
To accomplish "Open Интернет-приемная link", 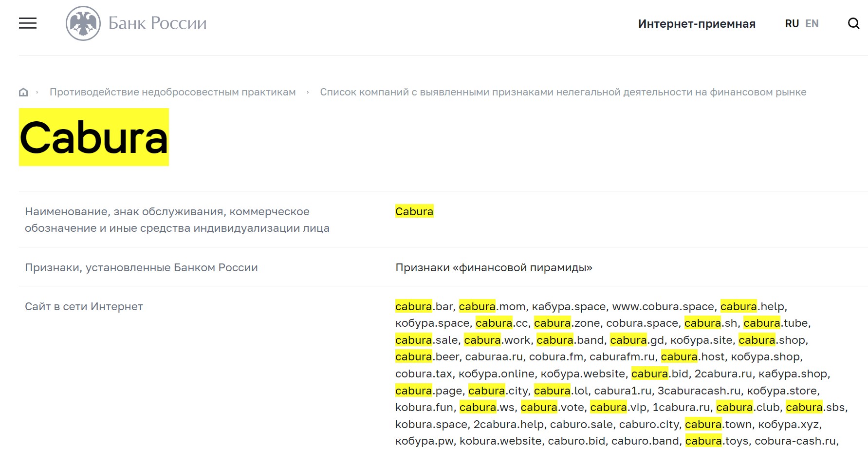I will (x=697, y=24).
